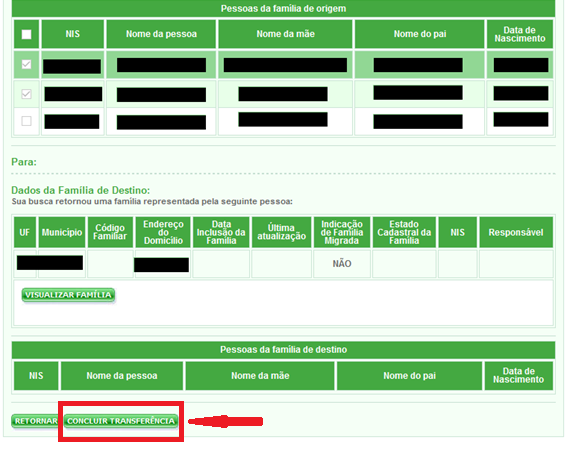Click Nome da mãe header in origin table
The width and height of the screenshot is (567, 449).
(285, 34)
